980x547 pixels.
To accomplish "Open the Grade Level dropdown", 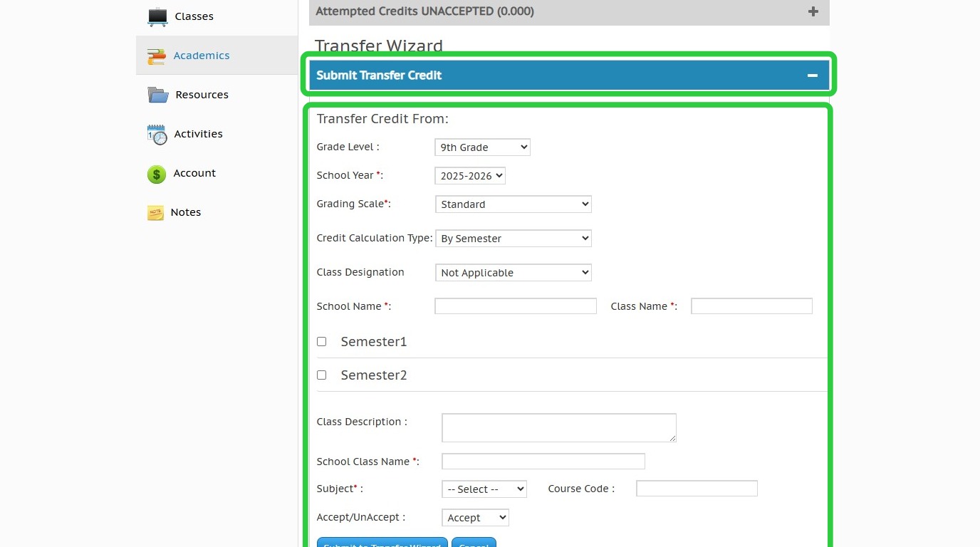I will coord(482,147).
